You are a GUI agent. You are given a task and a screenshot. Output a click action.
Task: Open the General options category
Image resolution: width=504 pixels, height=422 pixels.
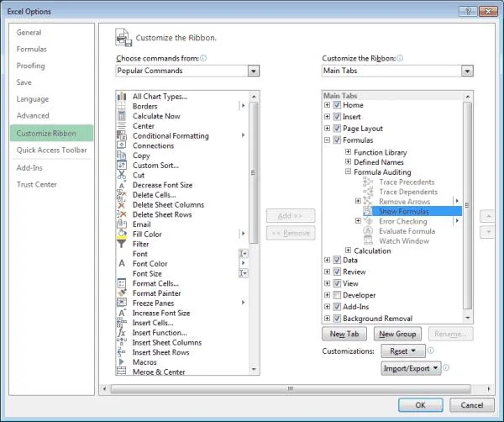tap(29, 33)
